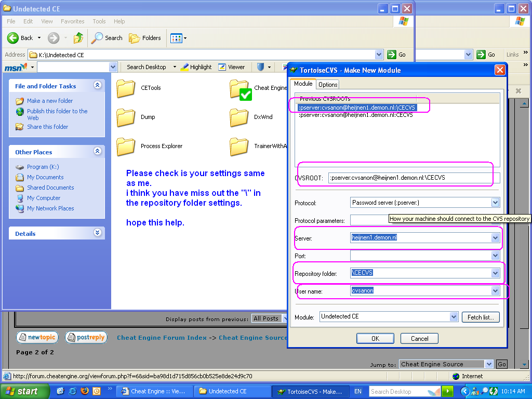Open My Network Places link

[50, 208]
